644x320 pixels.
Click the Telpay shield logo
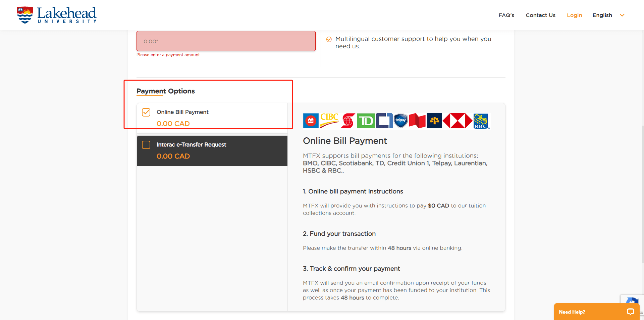(x=400, y=121)
